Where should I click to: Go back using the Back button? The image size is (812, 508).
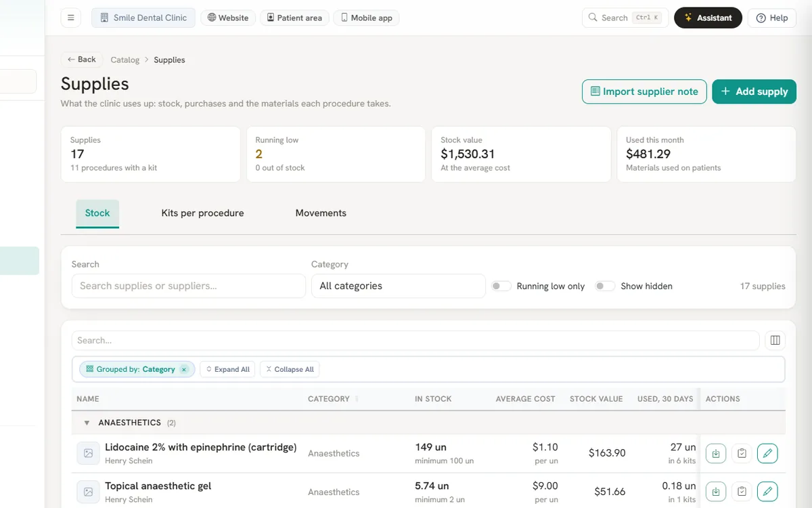(82, 60)
